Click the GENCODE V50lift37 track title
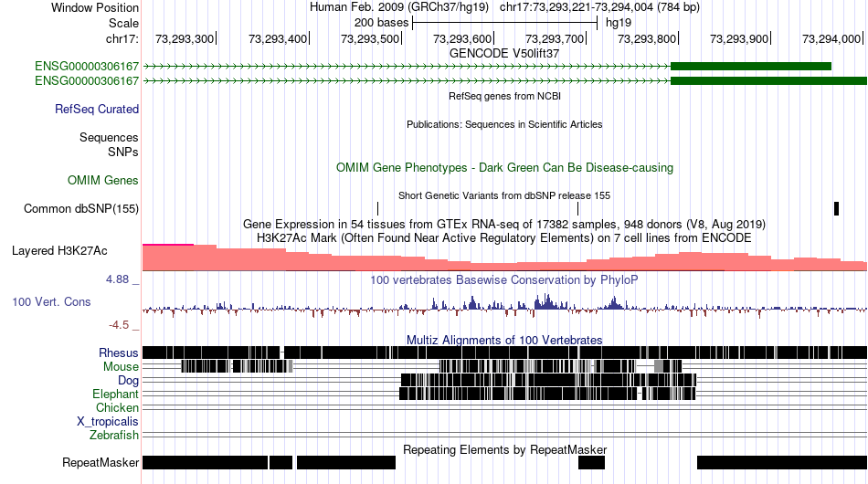The image size is (868, 484). tap(504, 54)
